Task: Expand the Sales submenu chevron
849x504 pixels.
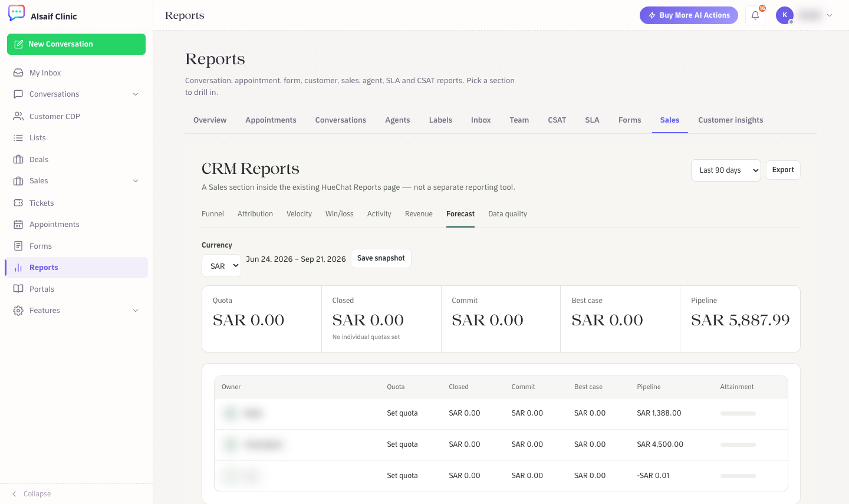Action: coord(136,181)
